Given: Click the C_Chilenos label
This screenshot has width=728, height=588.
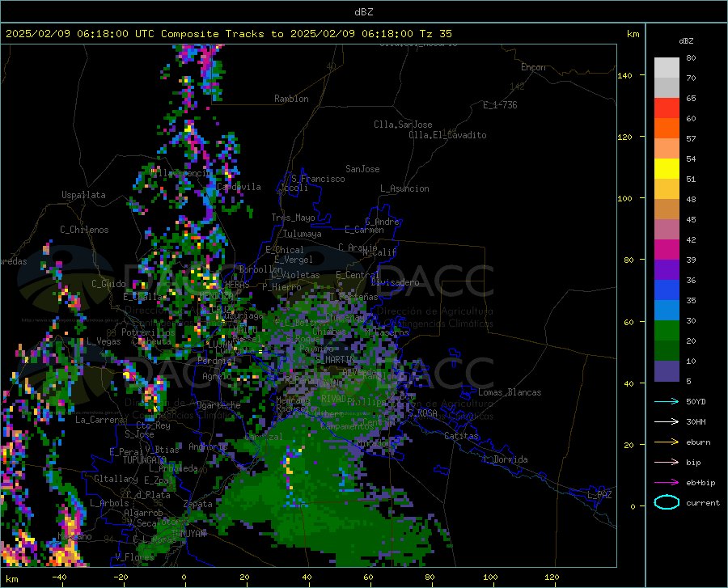Looking at the screenshot, I should [x=84, y=230].
